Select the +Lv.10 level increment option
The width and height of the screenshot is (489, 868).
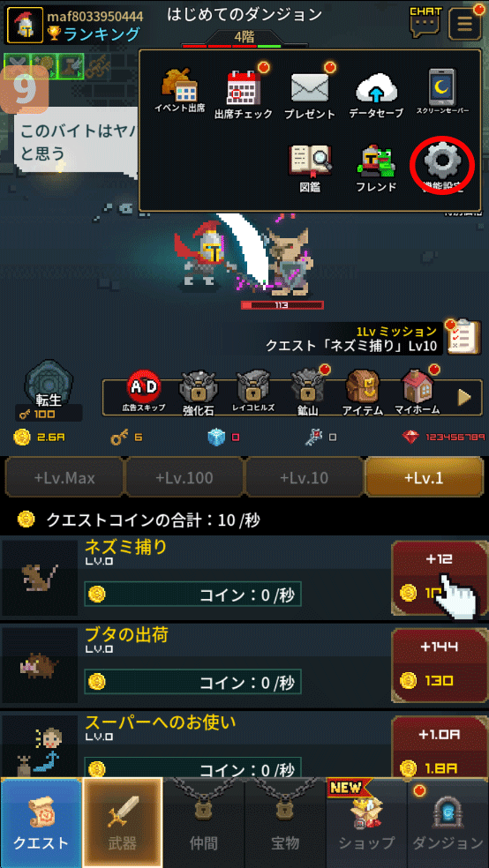coord(304,477)
